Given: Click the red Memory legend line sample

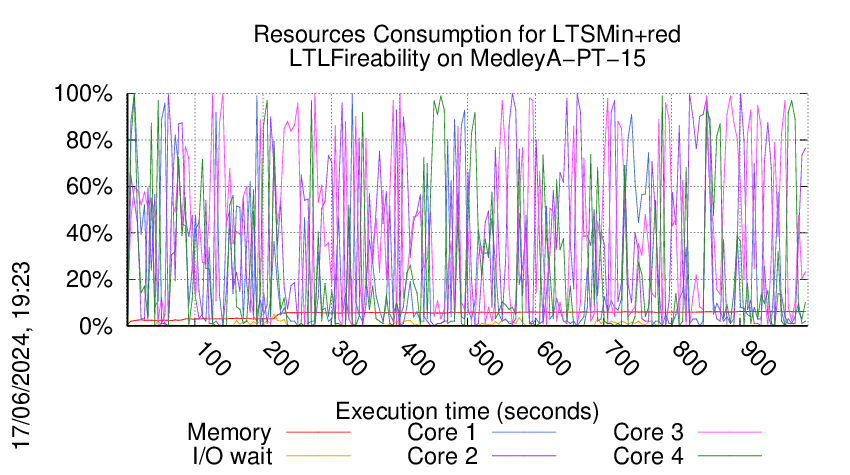Looking at the screenshot, I should point(318,432).
